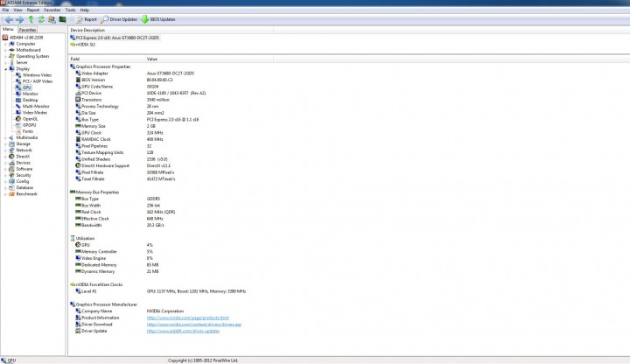Open the Favorites menu in menu bar

coord(52,10)
